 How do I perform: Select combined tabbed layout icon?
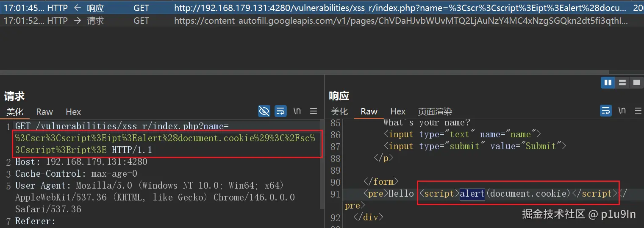636,82
